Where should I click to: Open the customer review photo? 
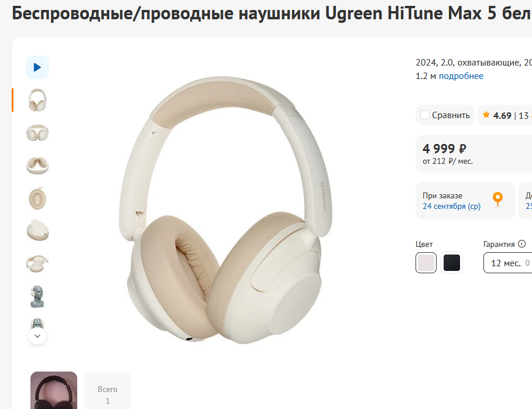coord(54,390)
